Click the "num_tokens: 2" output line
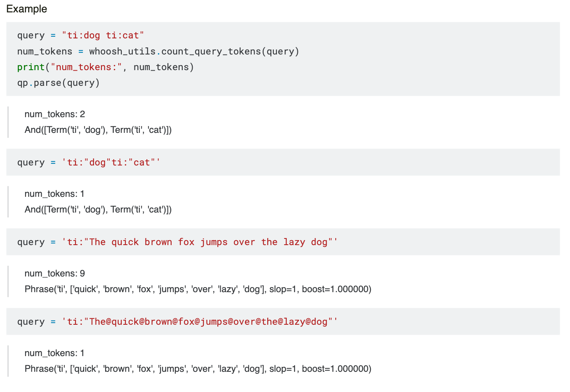Viewport: 570px width, 392px height. (54, 114)
